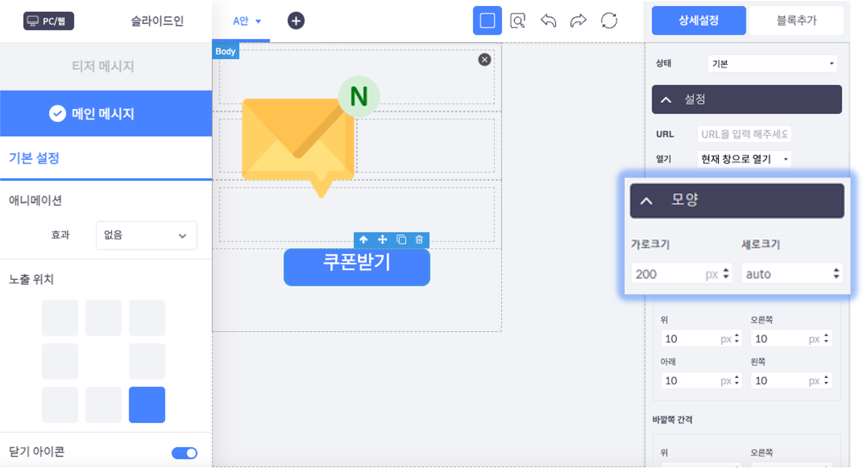Click the duplicate icon on block toolbar
This screenshot has width=868, height=469.
401,240
